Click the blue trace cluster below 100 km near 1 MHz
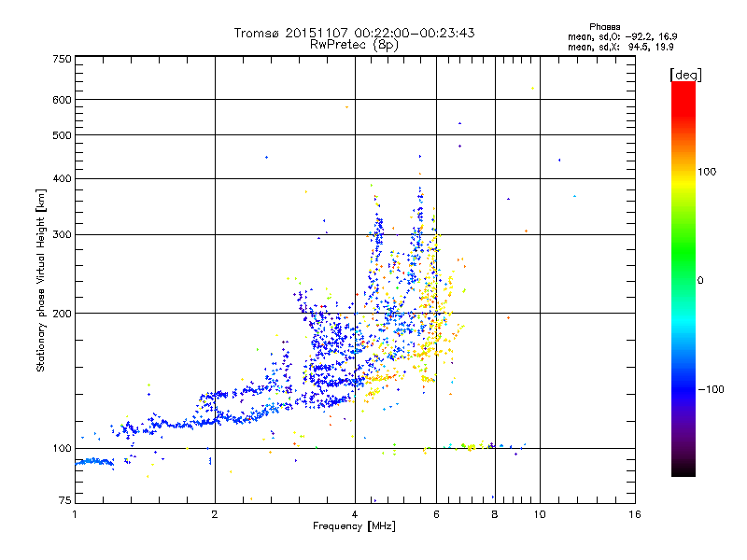Screen dimensions: 747x560 click(x=95, y=461)
